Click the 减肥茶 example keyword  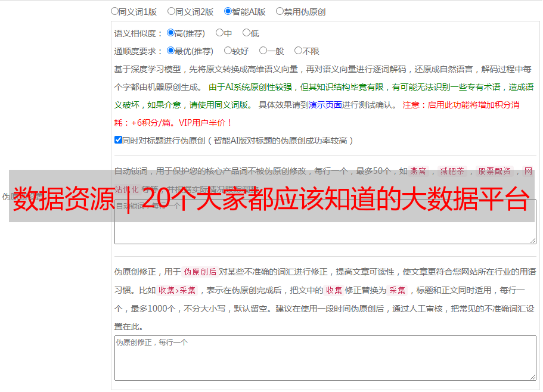[452, 171]
